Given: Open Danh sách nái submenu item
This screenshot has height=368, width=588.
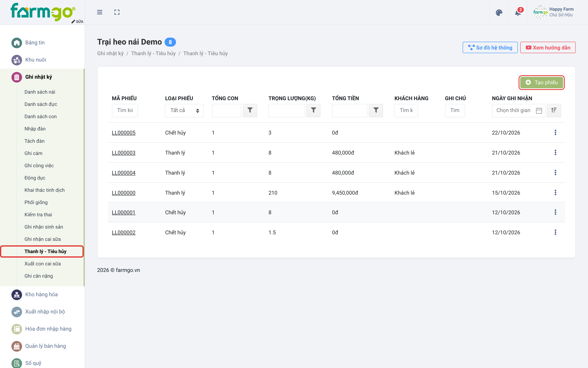Looking at the screenshot, I should (x=40, y=92).
